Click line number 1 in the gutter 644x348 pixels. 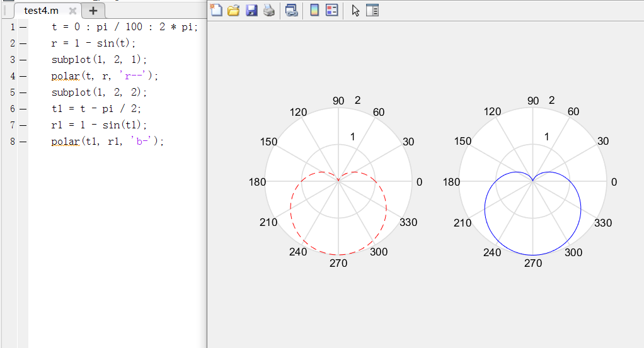point(13,27)
